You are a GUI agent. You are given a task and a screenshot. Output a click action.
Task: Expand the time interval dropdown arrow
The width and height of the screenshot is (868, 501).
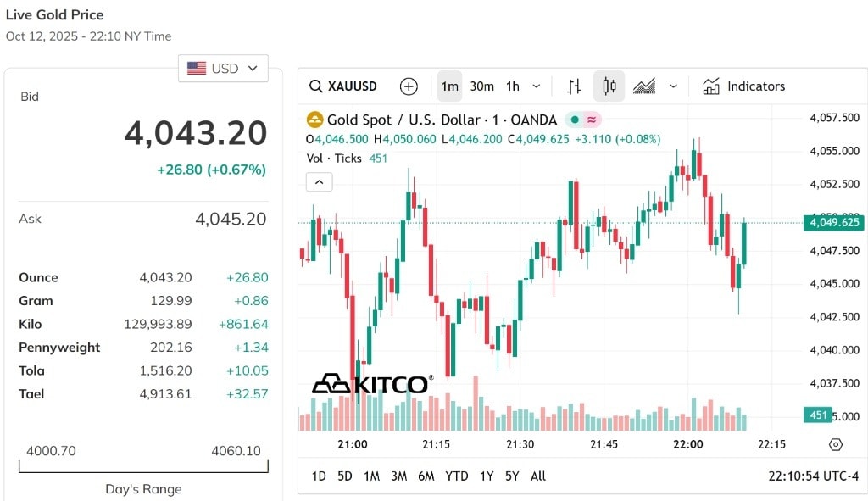pyautogui.click(x=536, y=86)
